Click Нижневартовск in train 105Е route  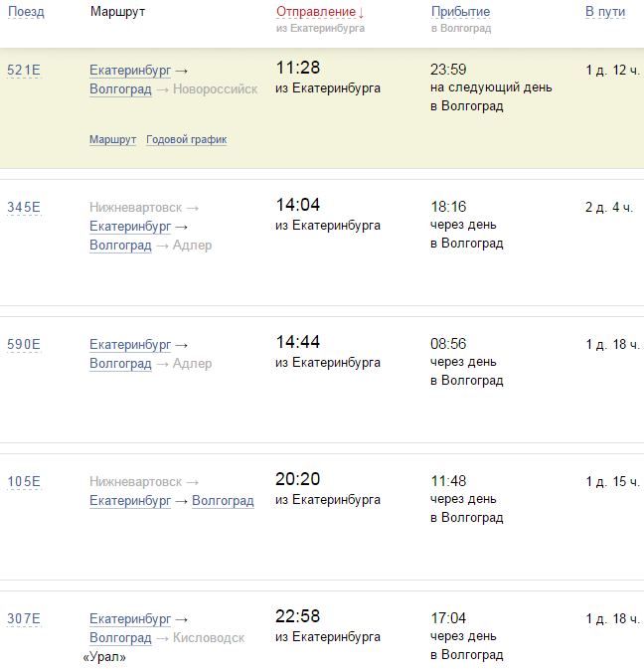click(x=136, y=482)
